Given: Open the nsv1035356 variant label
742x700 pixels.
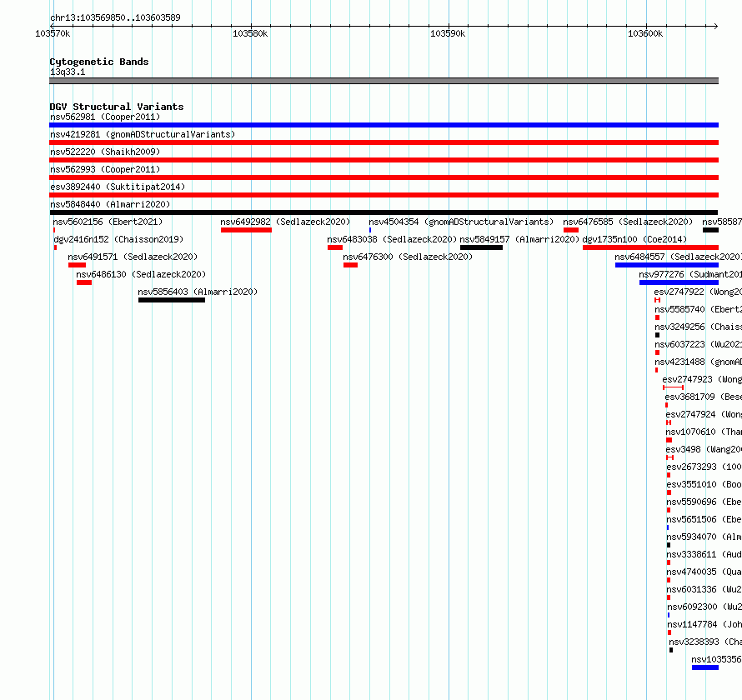Looking at the screenshot, I should (x=716, y=659).
